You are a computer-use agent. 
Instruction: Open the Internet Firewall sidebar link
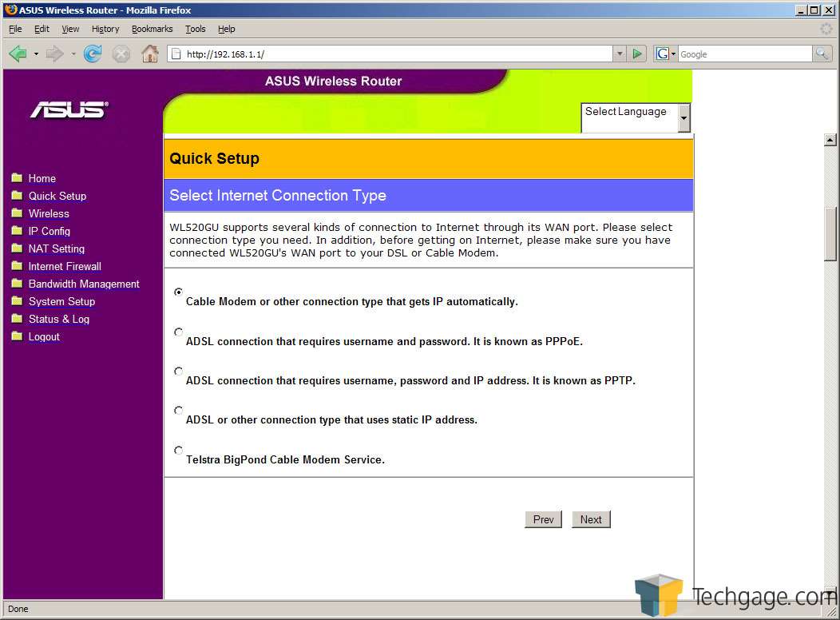(65, 266)
